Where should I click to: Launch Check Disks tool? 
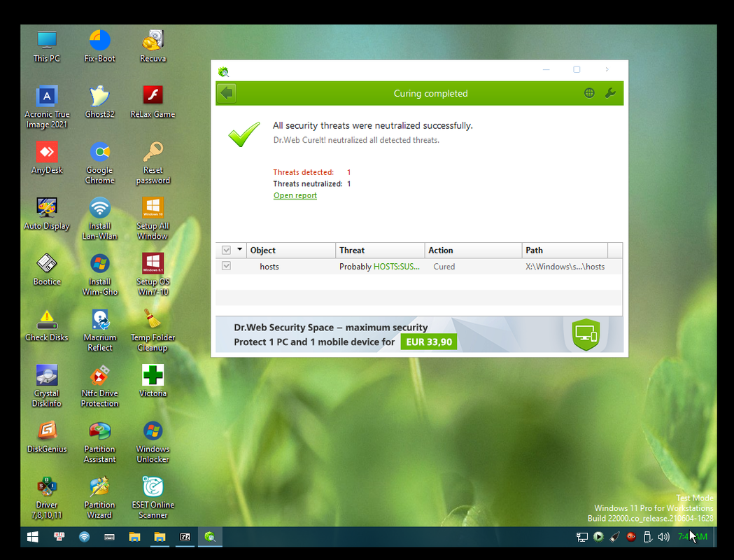[x=47, y=325]
